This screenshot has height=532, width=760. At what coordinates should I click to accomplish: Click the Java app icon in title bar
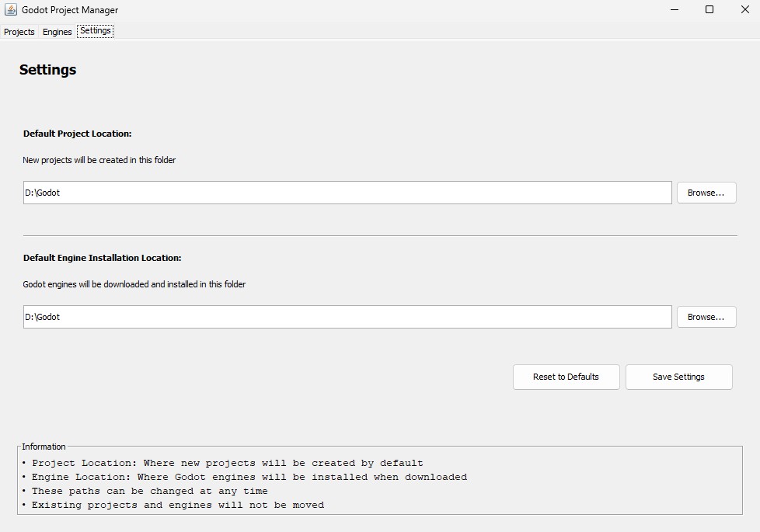(11, 10)
